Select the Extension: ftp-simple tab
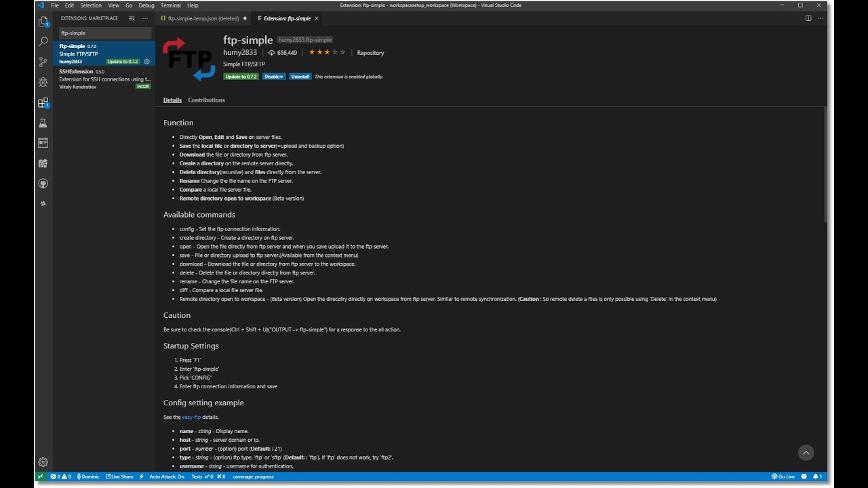The height and width of the screenshot is (488, 868). pyautogui.click(x=288, y=18)
